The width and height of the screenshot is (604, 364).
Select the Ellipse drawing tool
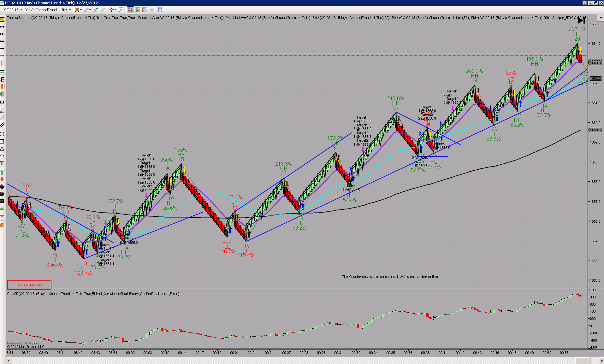(2, 134)
